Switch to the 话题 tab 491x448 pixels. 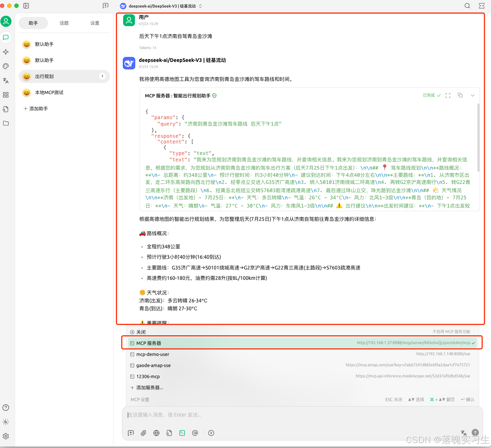[x=64, y=23]
